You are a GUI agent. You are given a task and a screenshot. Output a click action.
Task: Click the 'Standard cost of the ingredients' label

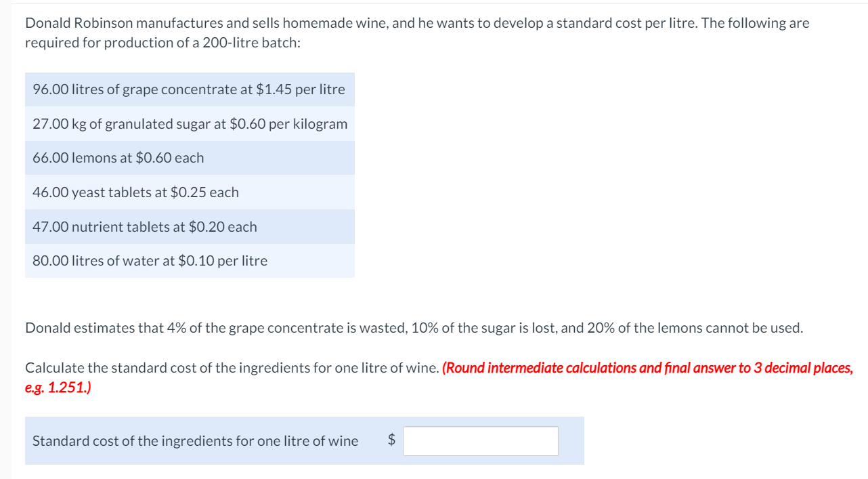click(x=195, y=441)
